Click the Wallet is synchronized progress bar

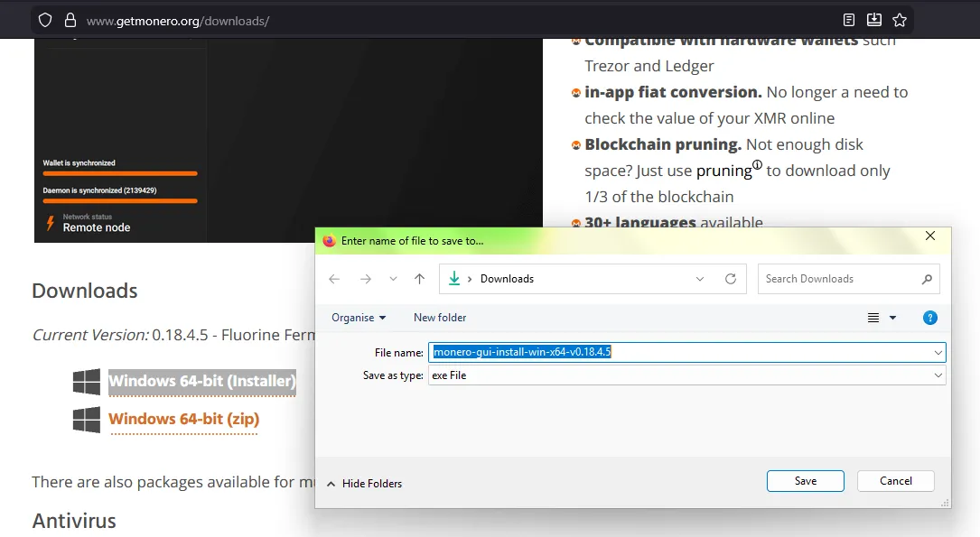120,173
